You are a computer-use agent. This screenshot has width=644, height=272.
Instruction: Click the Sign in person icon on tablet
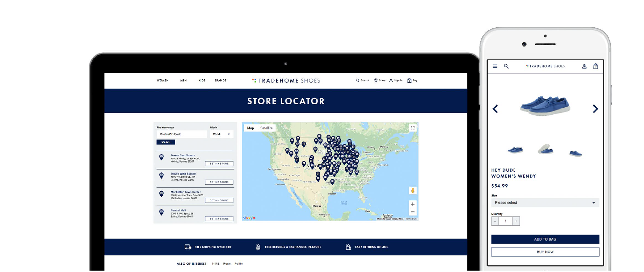(391, 80)
